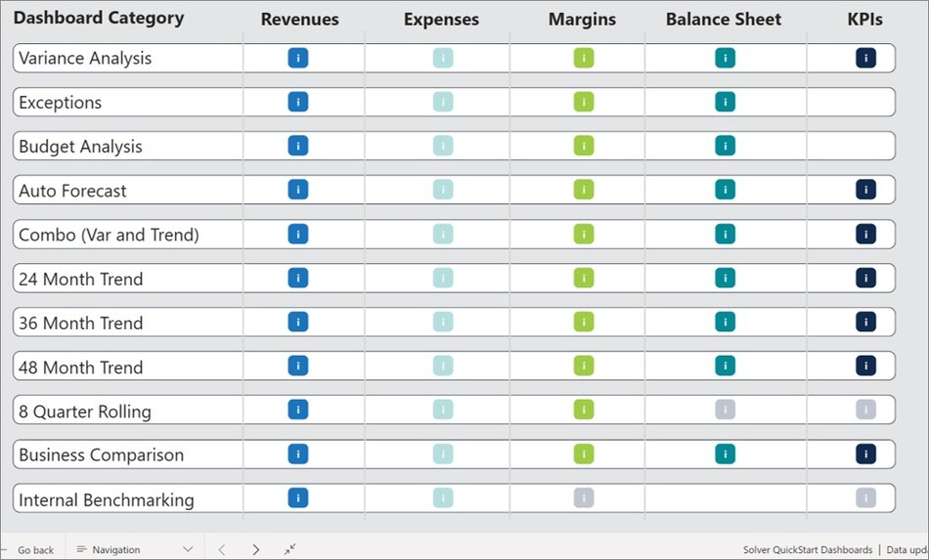
Task: Open Variance Analysis KPIs info icon
Action: [x=865, y=58]
